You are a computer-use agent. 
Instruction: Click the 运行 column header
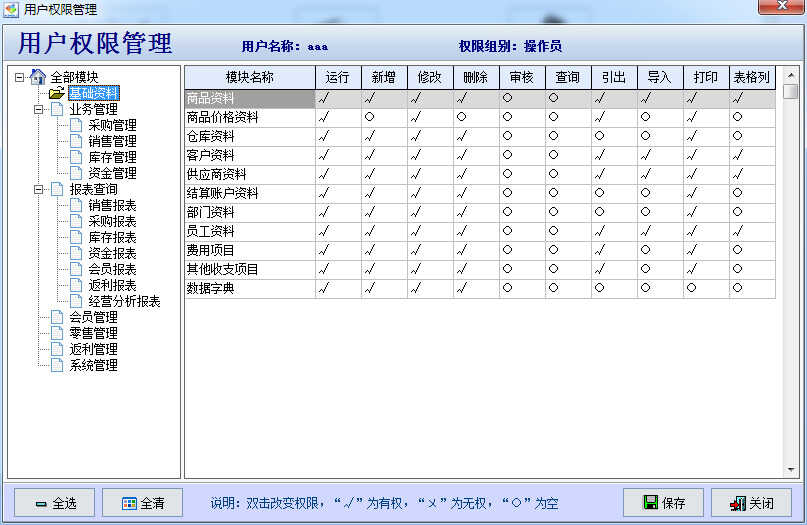[x=338, y=77]
